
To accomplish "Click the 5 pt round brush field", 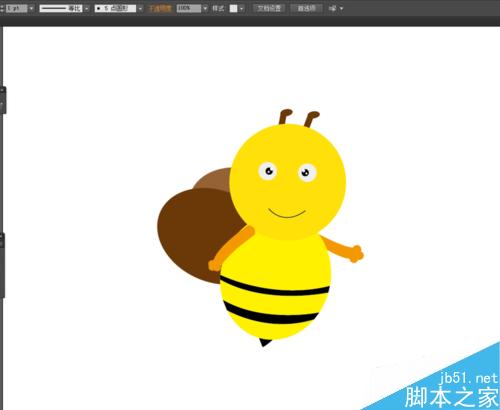I will coord(115,8).
